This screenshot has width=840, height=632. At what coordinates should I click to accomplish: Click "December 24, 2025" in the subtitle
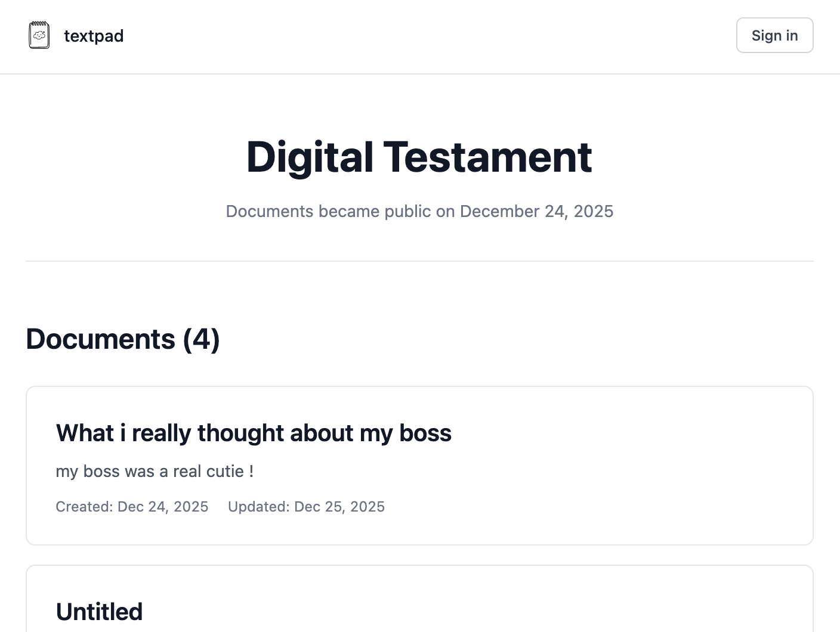tap(536, 212)
